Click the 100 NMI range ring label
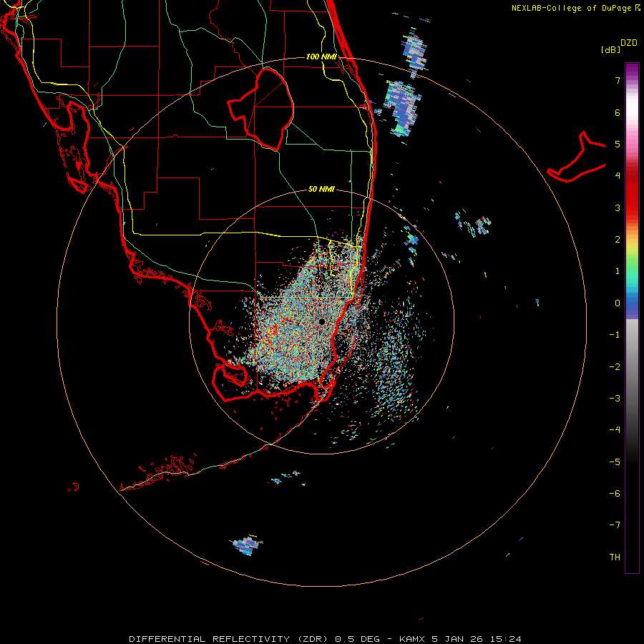The image size is (644, 644). tap(321, 57)
